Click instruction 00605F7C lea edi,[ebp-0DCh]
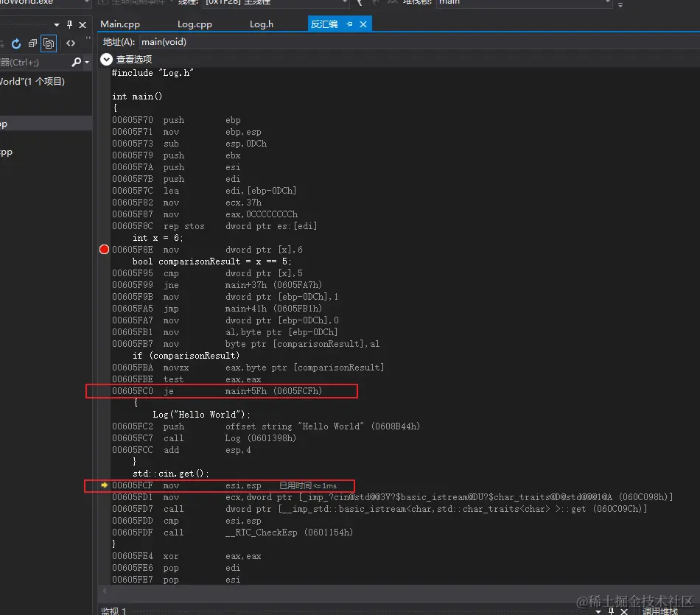Screen dimensions: 700x615 tap(204, 191)
